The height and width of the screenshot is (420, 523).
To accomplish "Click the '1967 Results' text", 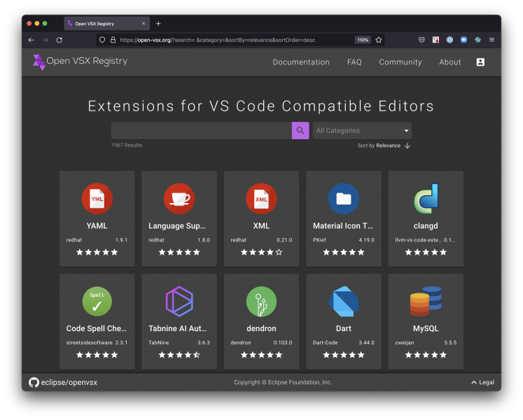I will point(127,145).
